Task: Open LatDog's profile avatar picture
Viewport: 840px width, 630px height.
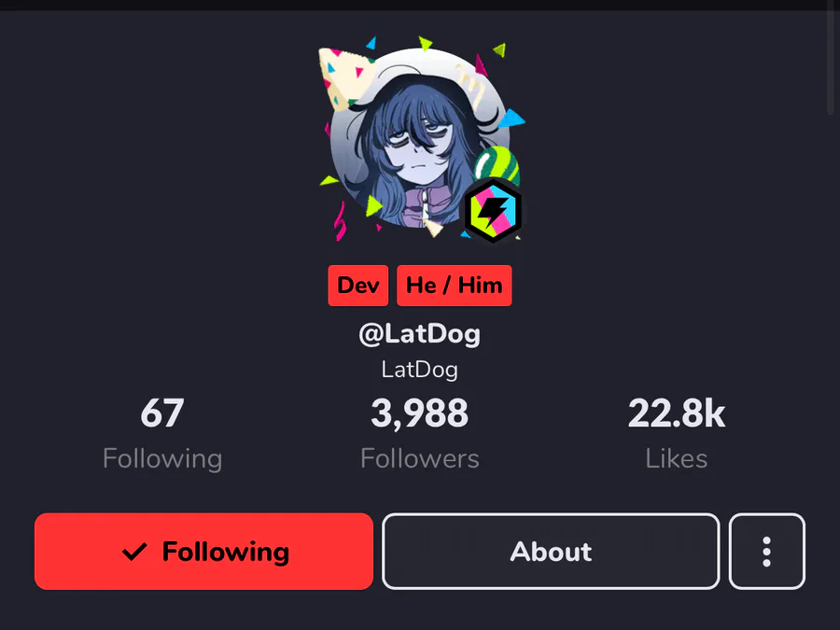Action: click(419, 138)
